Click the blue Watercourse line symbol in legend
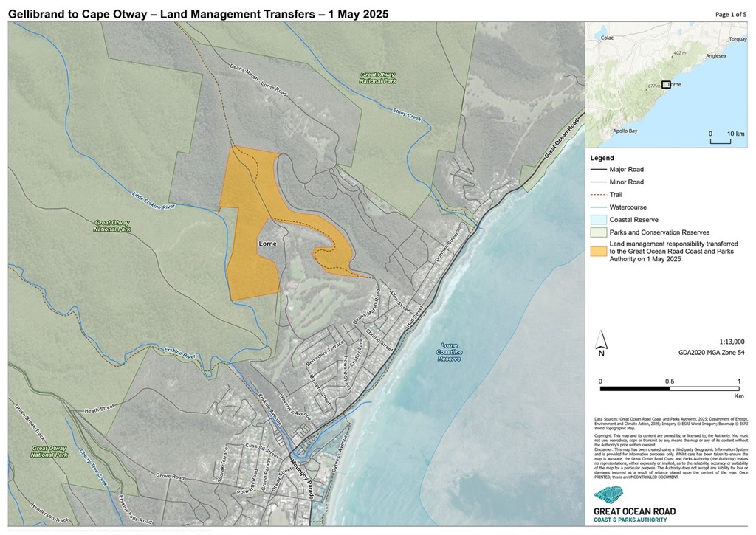This screenshot has width=756, height=535. click(598, 207)
